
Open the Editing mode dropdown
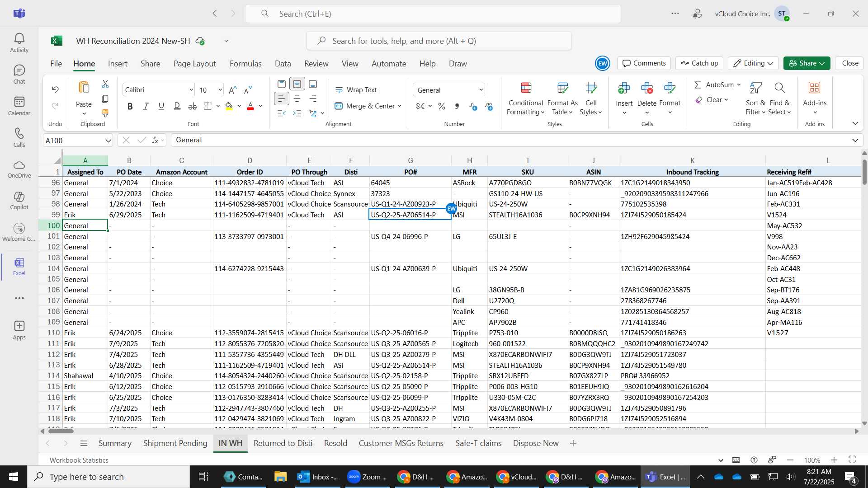pyautogui.click(x=753, y=63)
